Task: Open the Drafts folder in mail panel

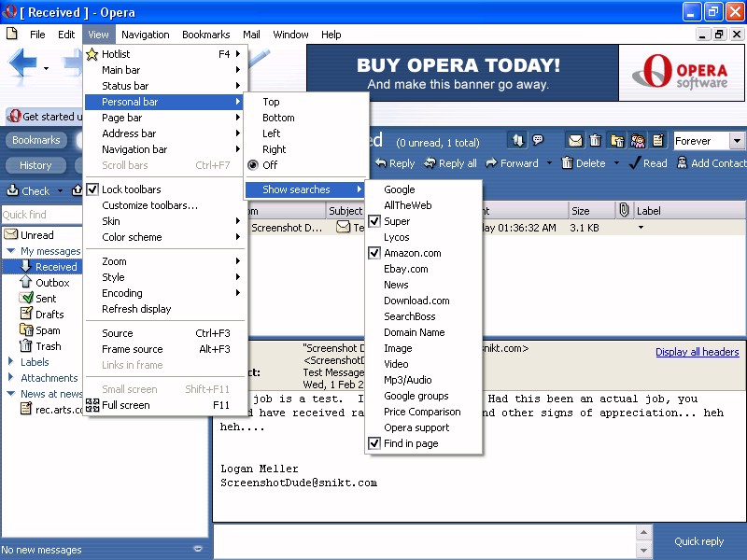Action: pyautogui.click(x=49, y=315)
